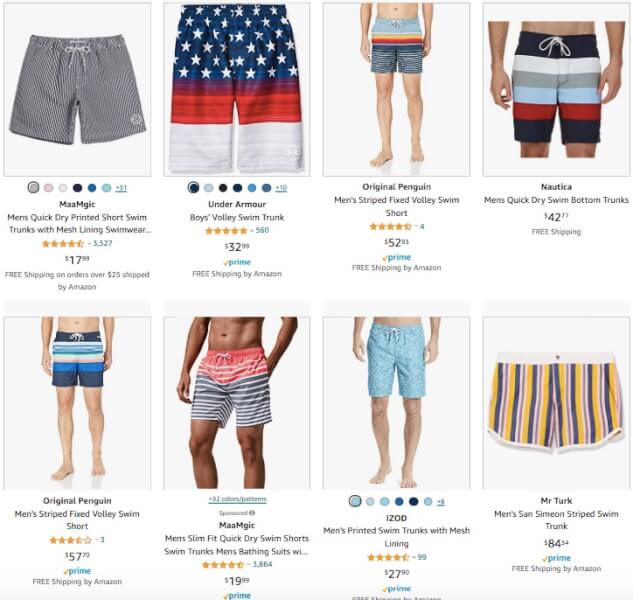Expand the +10 colors link for Under Armour
Viewport: 633px width, 600px height.
click(x=281, y=188)
